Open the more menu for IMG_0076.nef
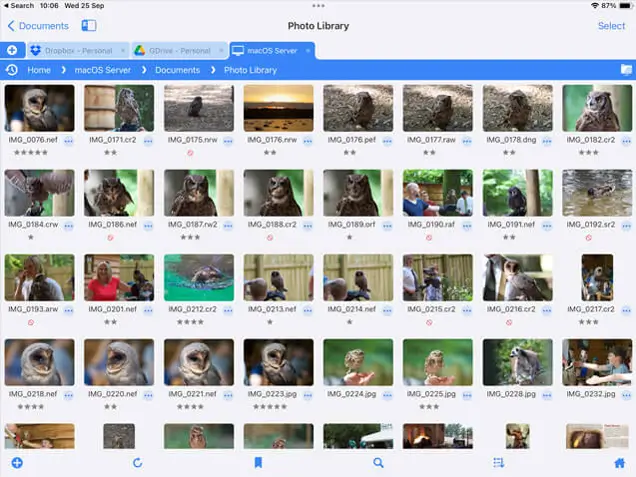 pos(68,142)
